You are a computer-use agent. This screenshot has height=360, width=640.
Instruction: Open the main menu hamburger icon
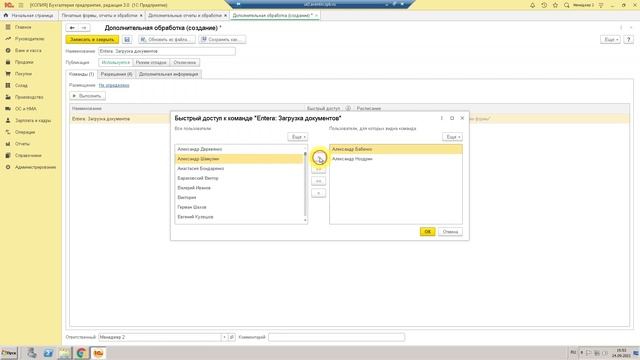coord(21,5)
